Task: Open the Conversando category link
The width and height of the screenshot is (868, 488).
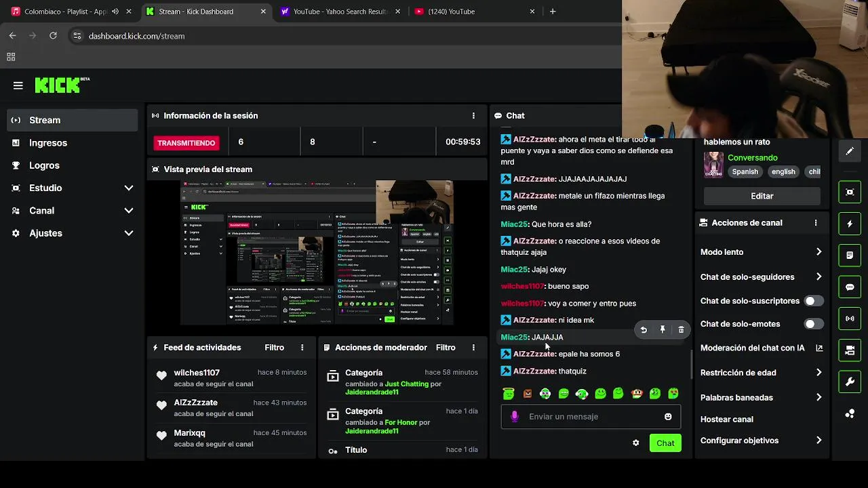Action: pos(753,158)
